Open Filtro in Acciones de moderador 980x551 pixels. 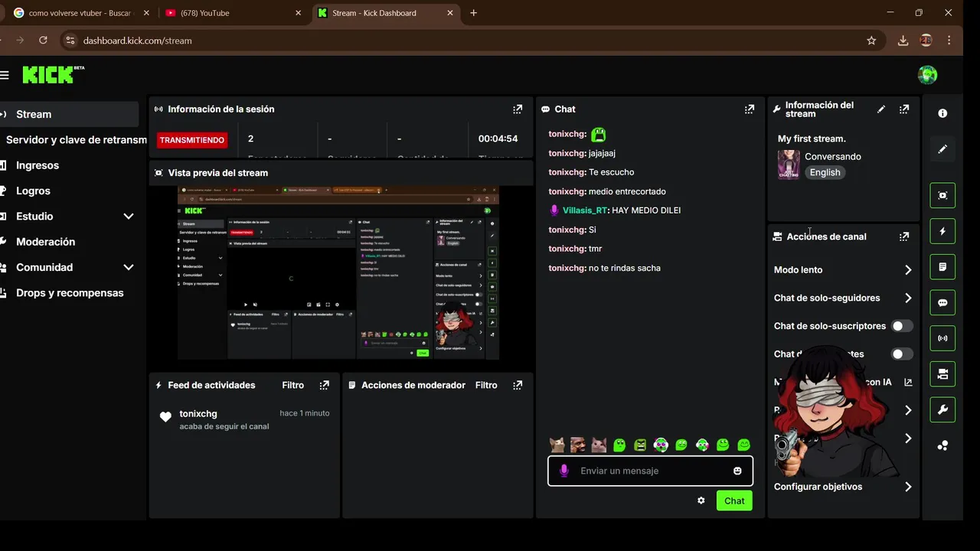pos(486,385)
